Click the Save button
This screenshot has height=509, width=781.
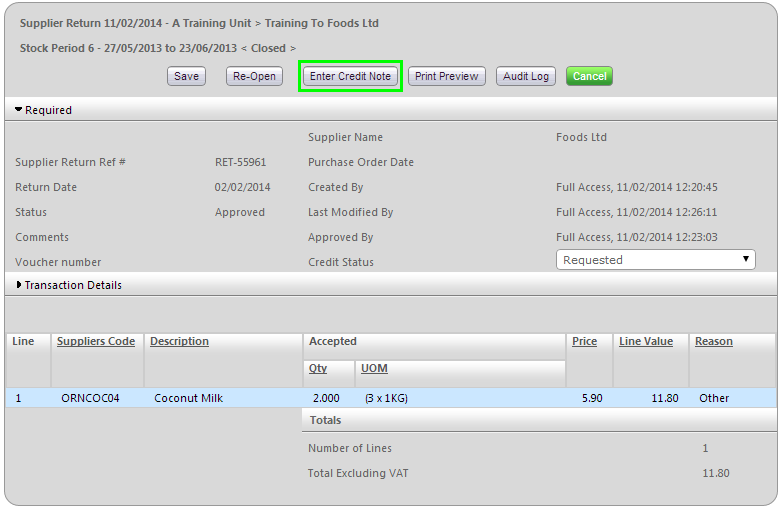coord(186,76)
